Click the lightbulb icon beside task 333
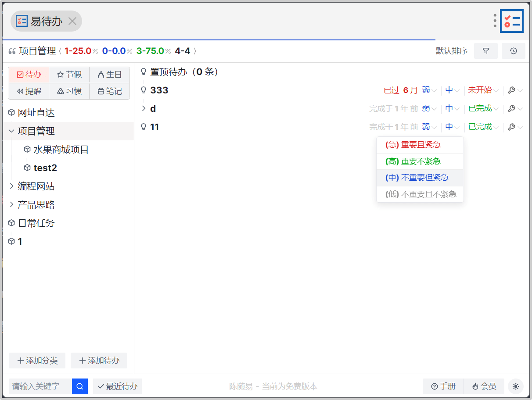Screen dimensions: 532x400 click(143, 90)
